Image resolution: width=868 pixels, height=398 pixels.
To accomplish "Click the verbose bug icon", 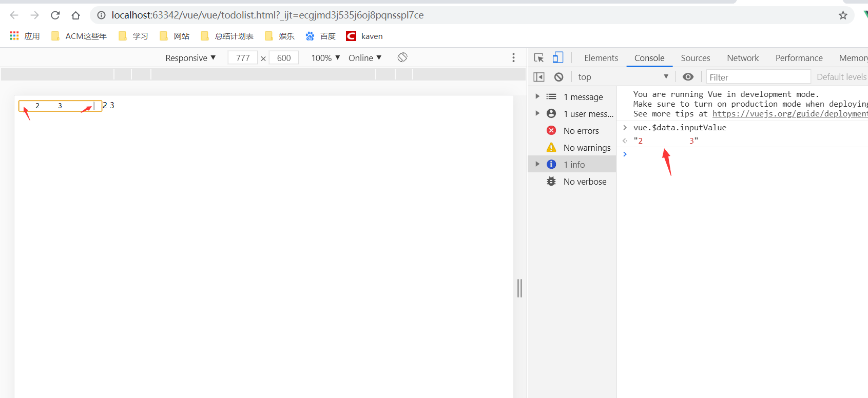I will point(551,181).
